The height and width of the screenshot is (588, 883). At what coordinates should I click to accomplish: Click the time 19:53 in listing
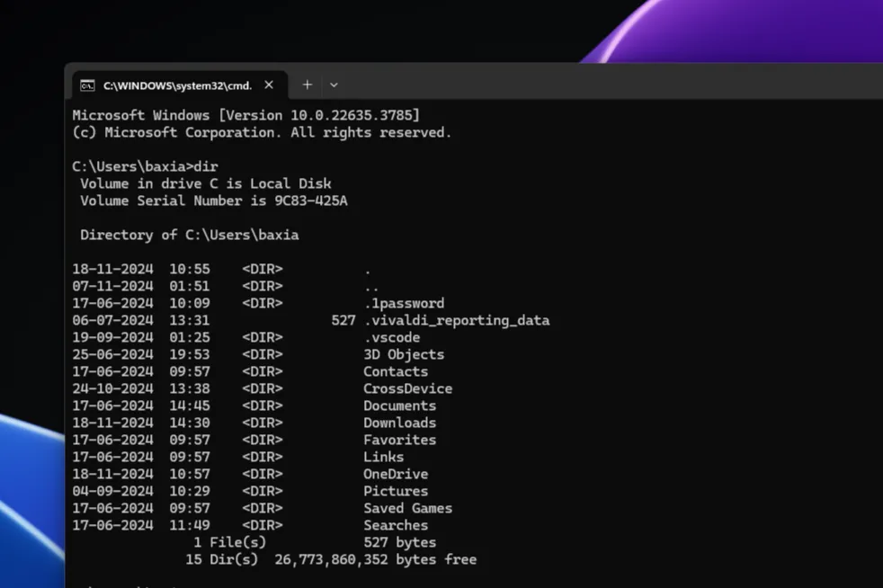click(x=190, y=355)
